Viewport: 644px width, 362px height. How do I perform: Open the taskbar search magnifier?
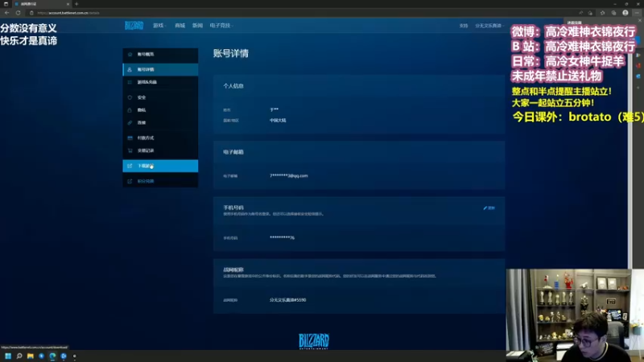coord(19,356)
